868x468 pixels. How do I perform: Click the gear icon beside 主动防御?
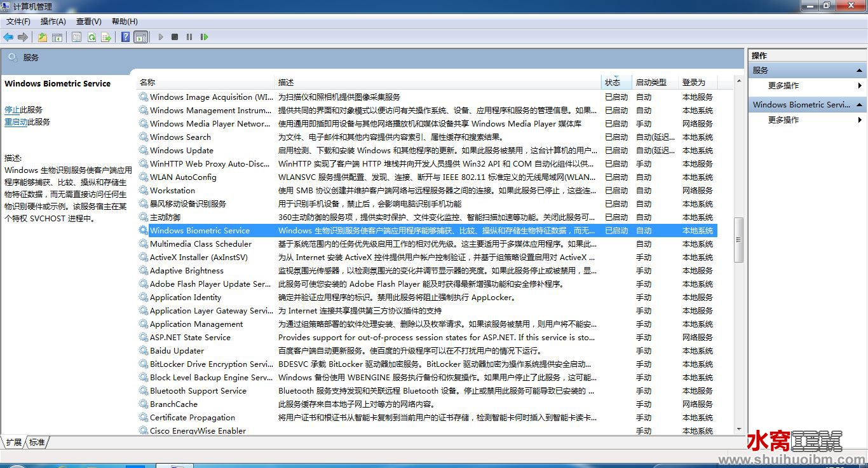144,217
